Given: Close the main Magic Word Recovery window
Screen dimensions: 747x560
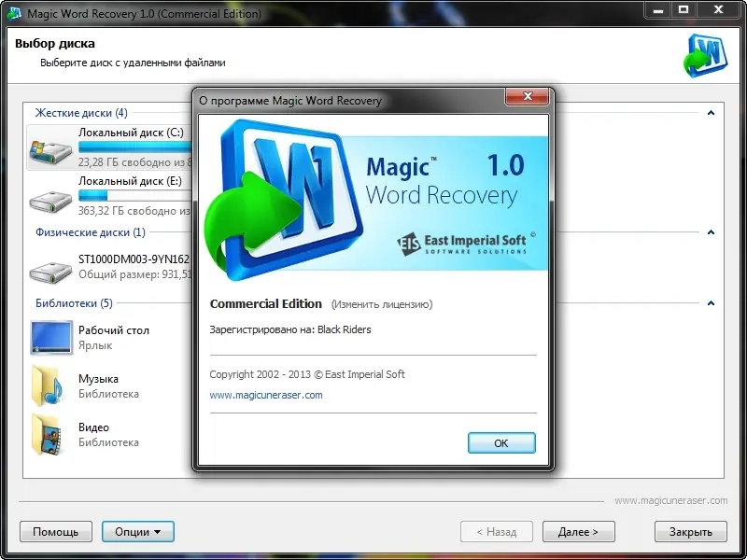Looking at the screenshot, I should (x=718, y=10).
